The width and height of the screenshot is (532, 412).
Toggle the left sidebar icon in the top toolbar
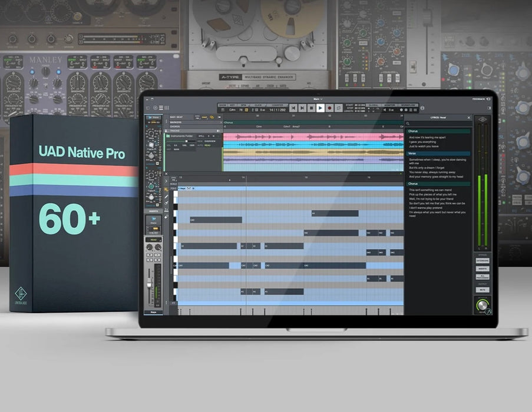(x=148, y=108)
